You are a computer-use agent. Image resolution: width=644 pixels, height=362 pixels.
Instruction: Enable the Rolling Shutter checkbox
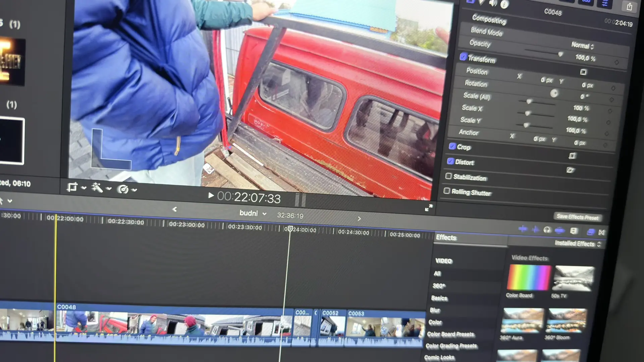(446, 191)
